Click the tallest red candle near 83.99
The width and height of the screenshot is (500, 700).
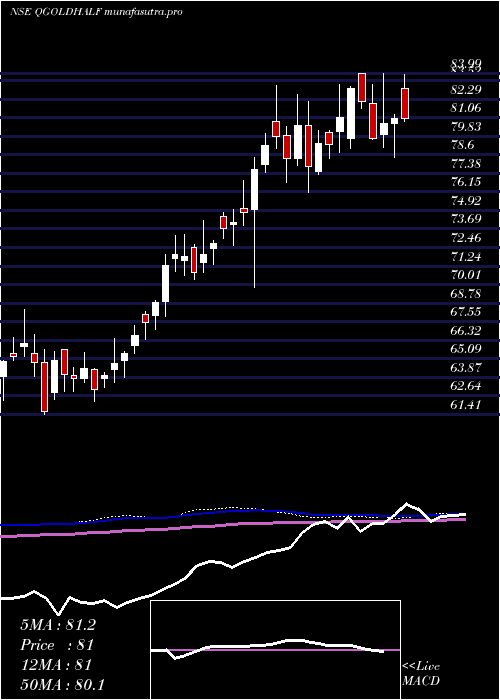pyautogui.click(x=362, y=88)
